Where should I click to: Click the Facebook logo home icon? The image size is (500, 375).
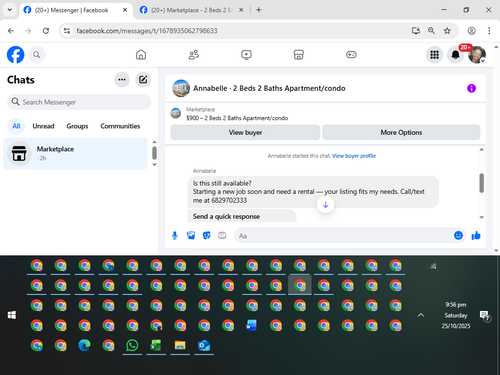tap(15, 55)
